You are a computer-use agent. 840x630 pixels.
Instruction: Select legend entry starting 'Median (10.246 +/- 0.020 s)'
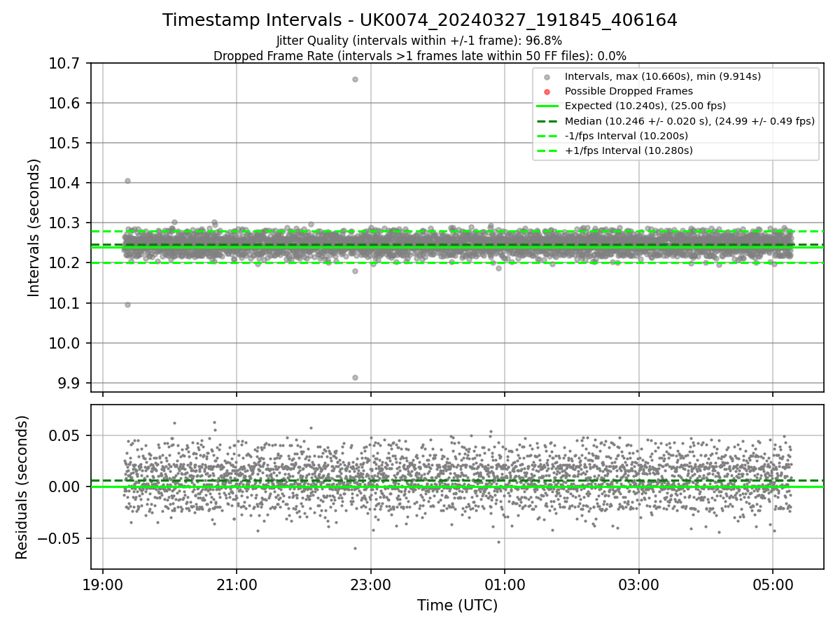(x=689, y=121)
